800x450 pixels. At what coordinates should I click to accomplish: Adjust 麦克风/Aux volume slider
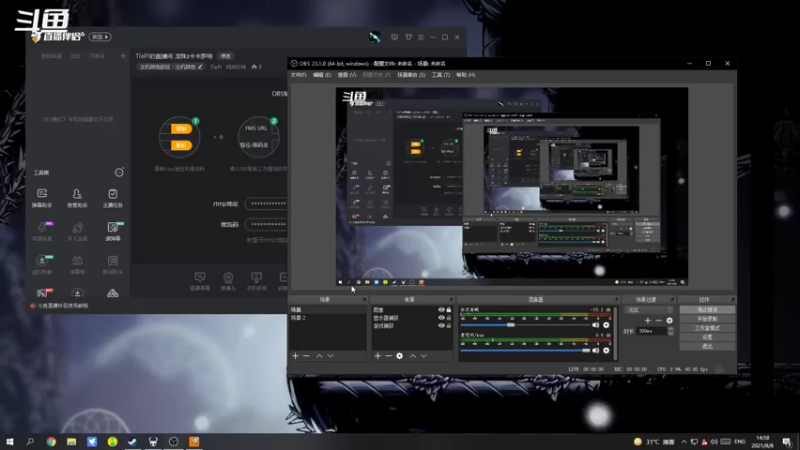[524, 351]
